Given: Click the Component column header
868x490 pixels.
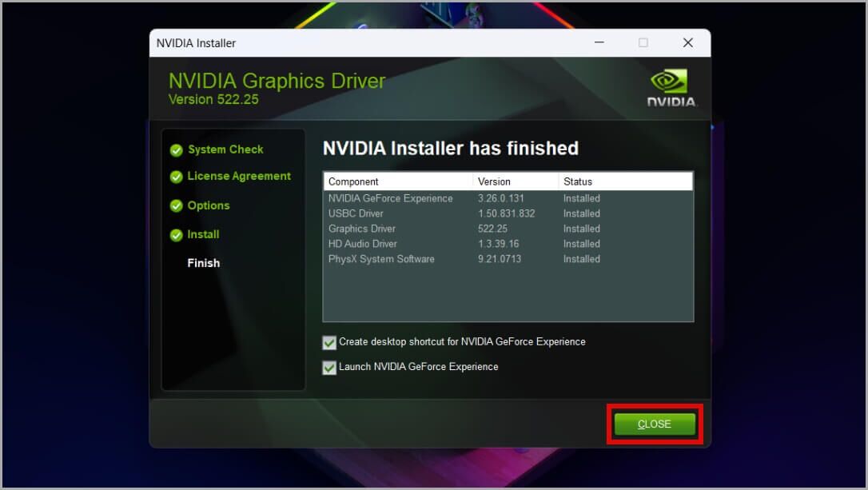Looking at the screenshot, I should 398,181.
